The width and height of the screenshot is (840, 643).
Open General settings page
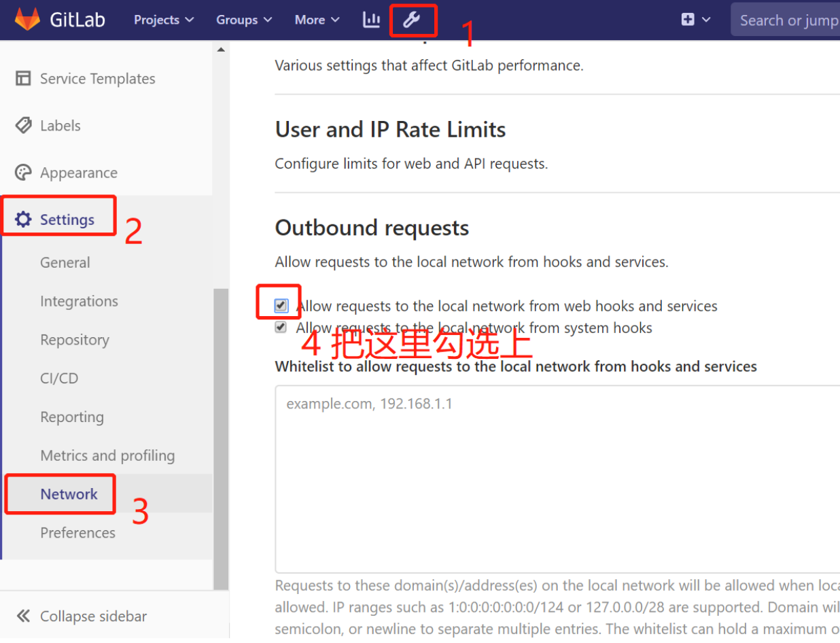click(65, 262)
